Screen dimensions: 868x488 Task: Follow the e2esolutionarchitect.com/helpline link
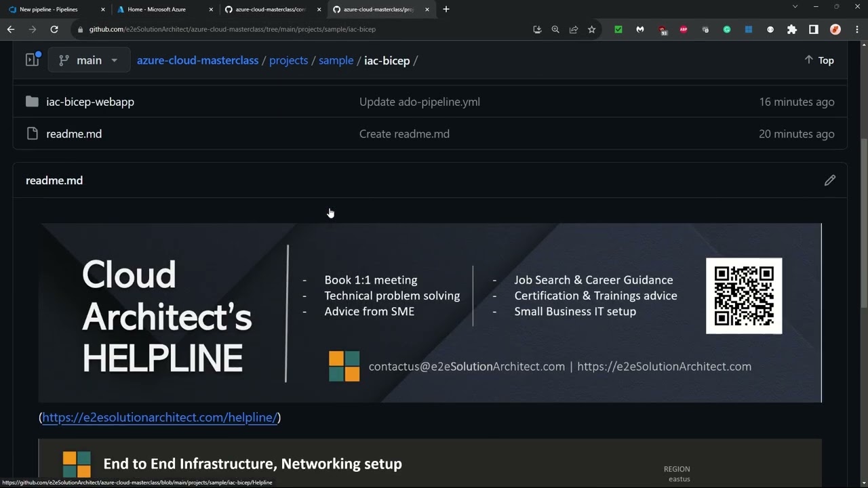159,418
